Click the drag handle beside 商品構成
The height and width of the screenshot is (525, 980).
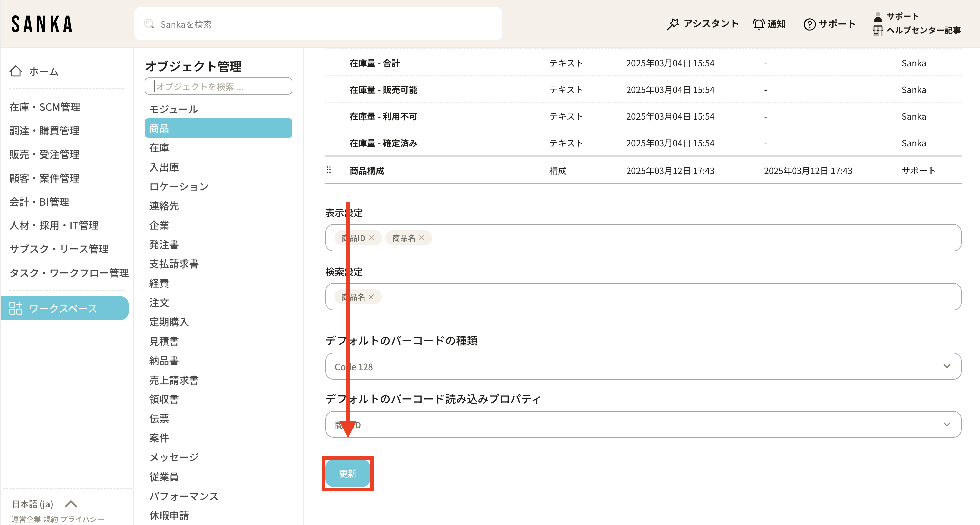[329, 170]
